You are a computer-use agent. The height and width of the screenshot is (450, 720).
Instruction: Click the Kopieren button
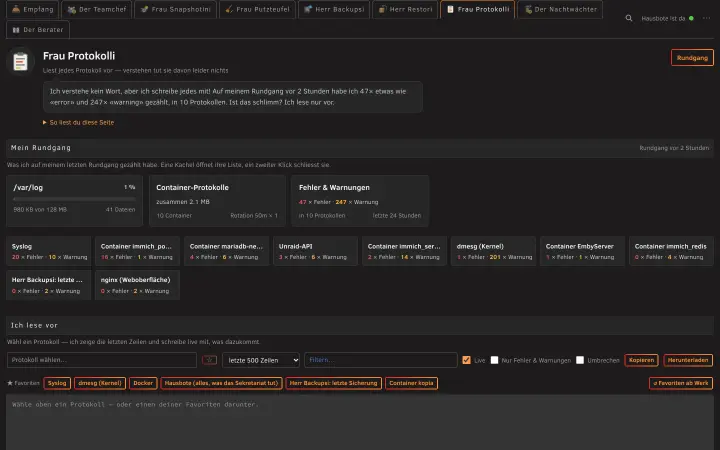(641, 360)
